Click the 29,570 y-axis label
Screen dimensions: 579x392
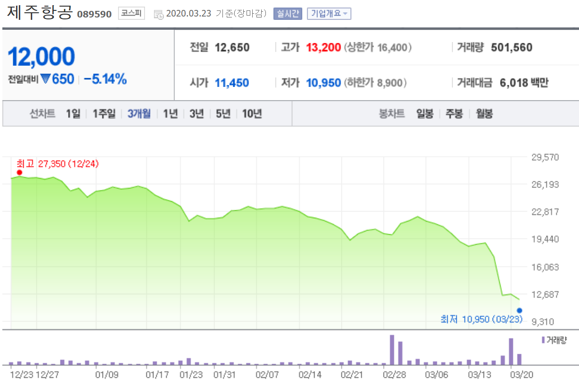545,157
